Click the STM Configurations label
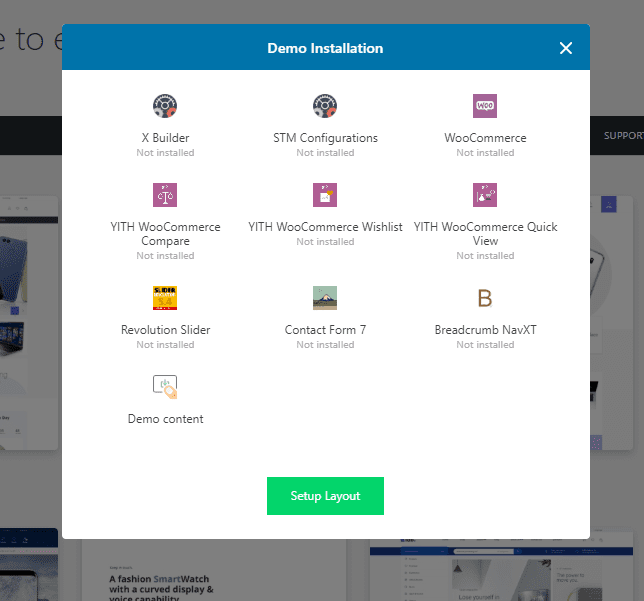This screenshot has width=644, height=601. 325,138
